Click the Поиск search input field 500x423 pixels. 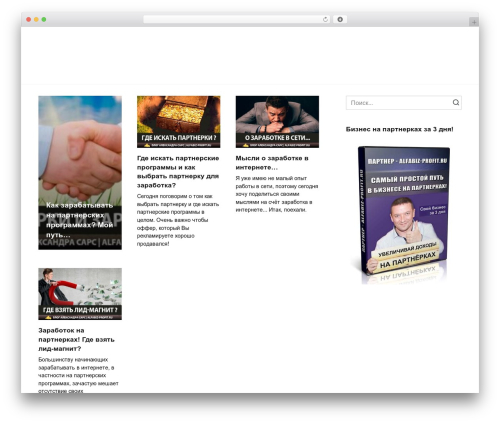(x=404, y=103)
